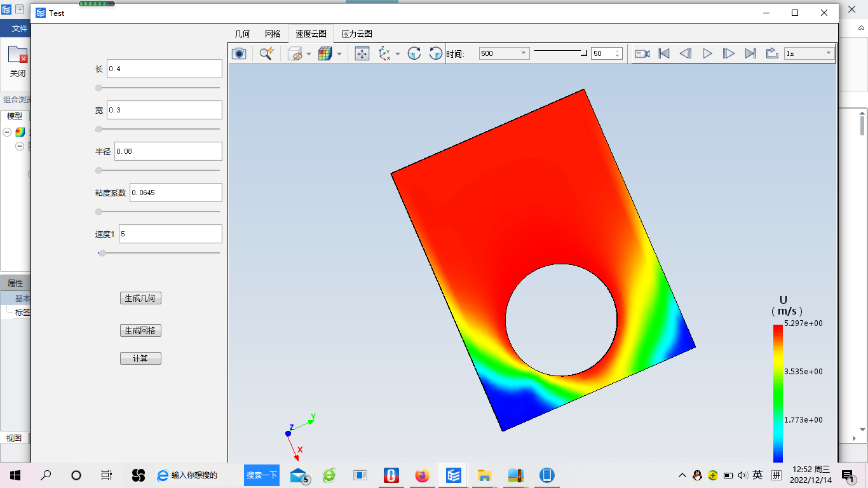This screenshot has height=488, width=868.
Task: Click the 粘度系数 input field
Action: pos(176,193)
